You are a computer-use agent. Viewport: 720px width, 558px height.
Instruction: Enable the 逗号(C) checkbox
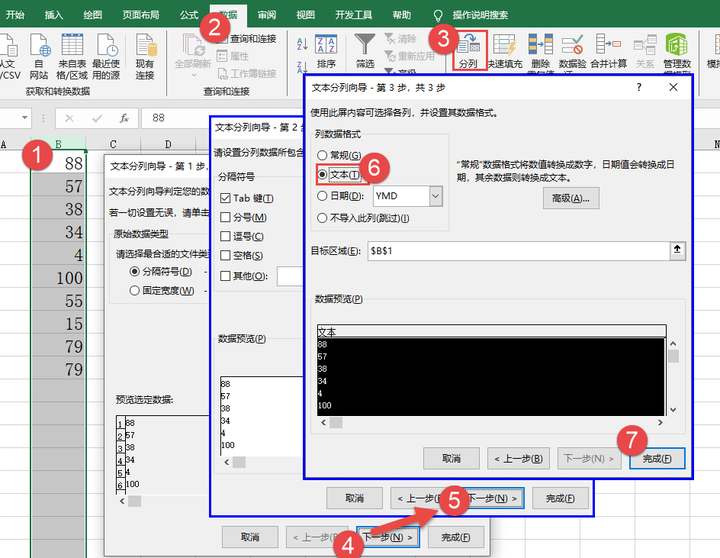(225, 237)
